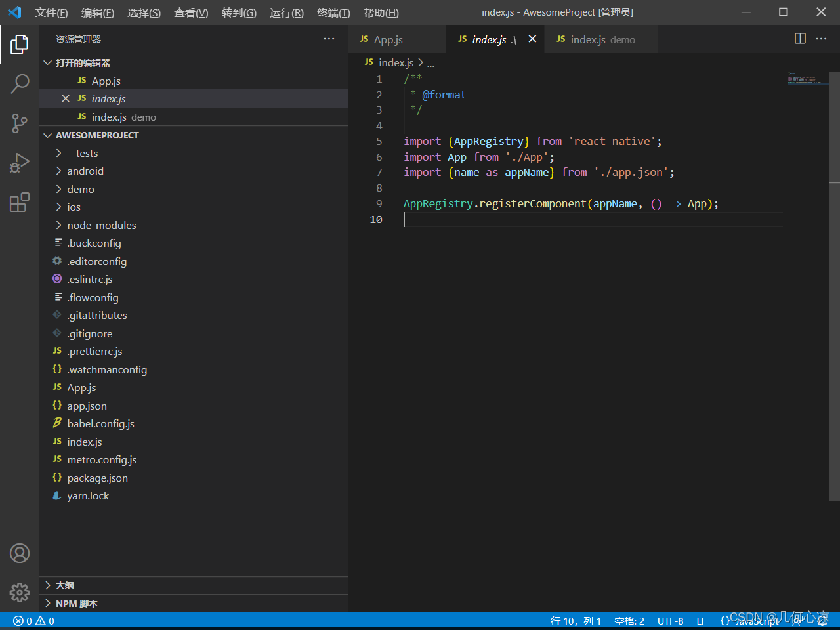
Task: Open .prettierrc.js file
Action: pyautogui.click(x=194, y=351)
